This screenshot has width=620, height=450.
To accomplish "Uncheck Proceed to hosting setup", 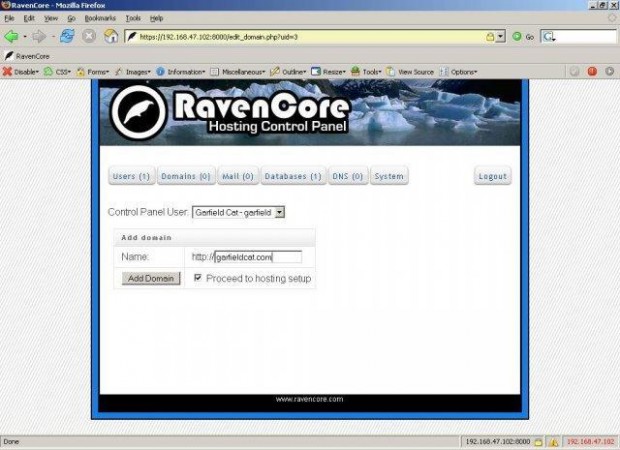I will coord(198,278).
